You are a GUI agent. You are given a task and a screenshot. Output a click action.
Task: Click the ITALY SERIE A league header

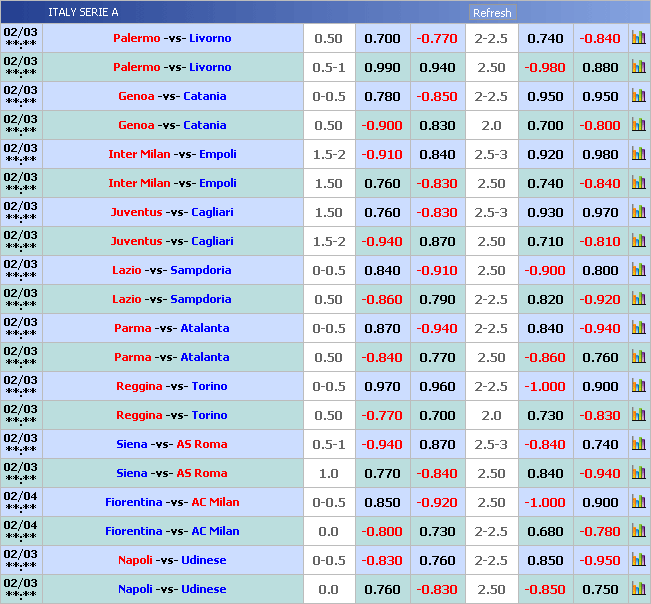[83, 12]
